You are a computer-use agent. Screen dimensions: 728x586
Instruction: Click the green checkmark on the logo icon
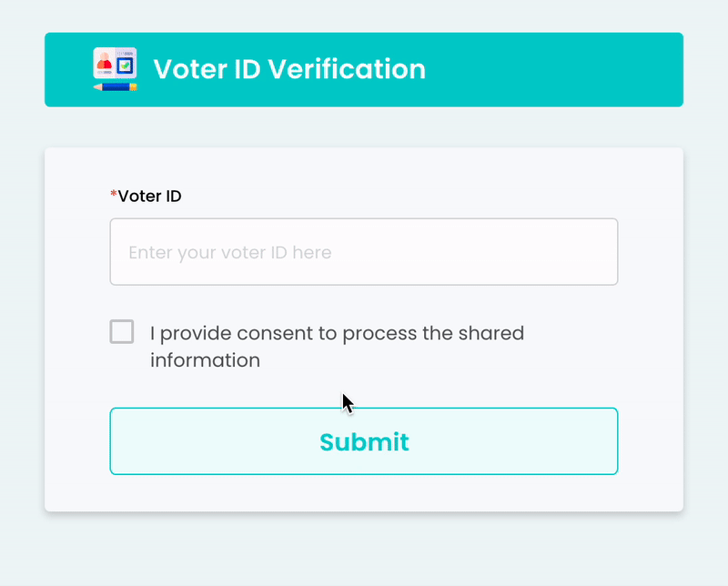[126, 67]
